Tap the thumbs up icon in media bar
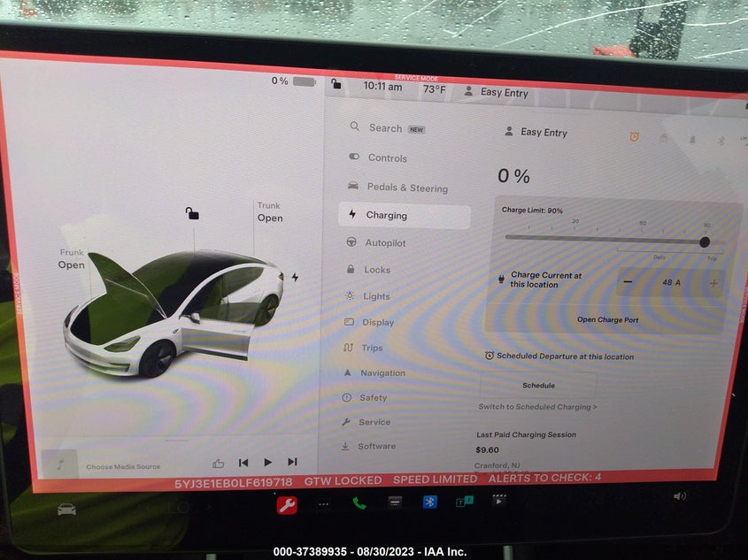This screenshot has height=560, width=748. [x=219, y=462]
